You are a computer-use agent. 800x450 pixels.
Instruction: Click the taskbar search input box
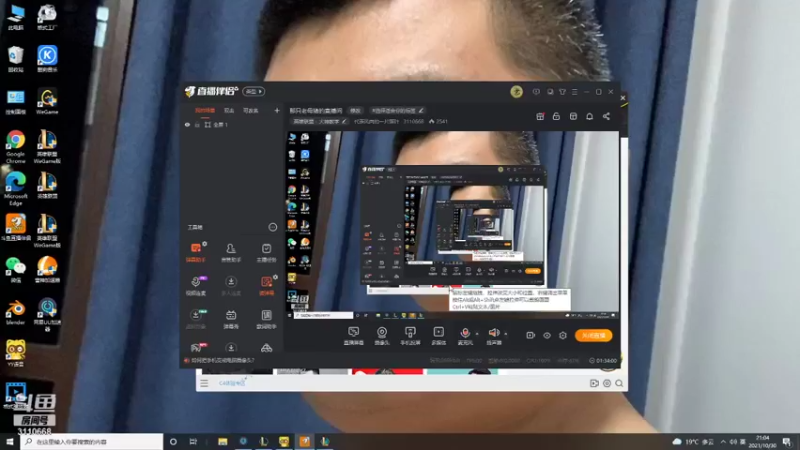[x=92, y=442]
